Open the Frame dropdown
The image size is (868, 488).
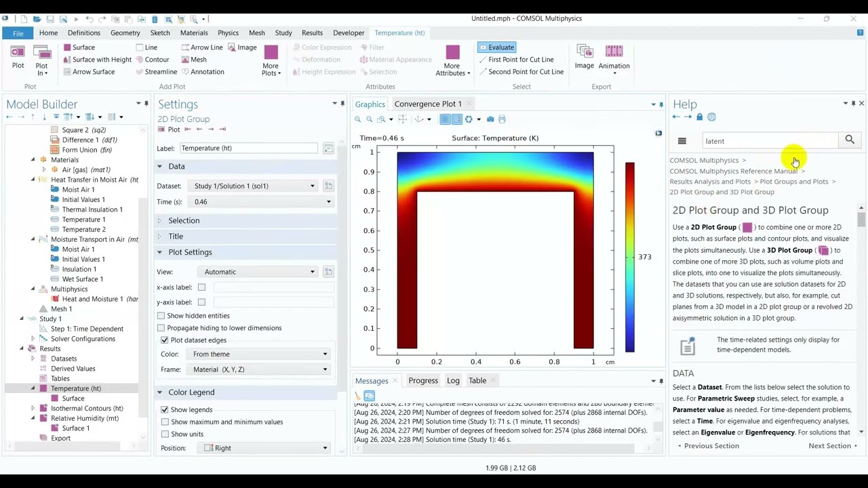pos(260,369)
